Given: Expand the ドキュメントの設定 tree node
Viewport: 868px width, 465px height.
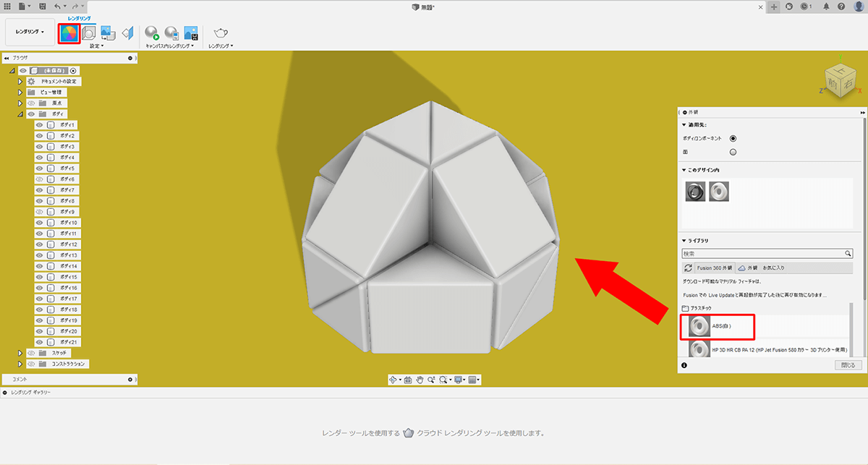Looking at the screenshot, I should (21, 82).
